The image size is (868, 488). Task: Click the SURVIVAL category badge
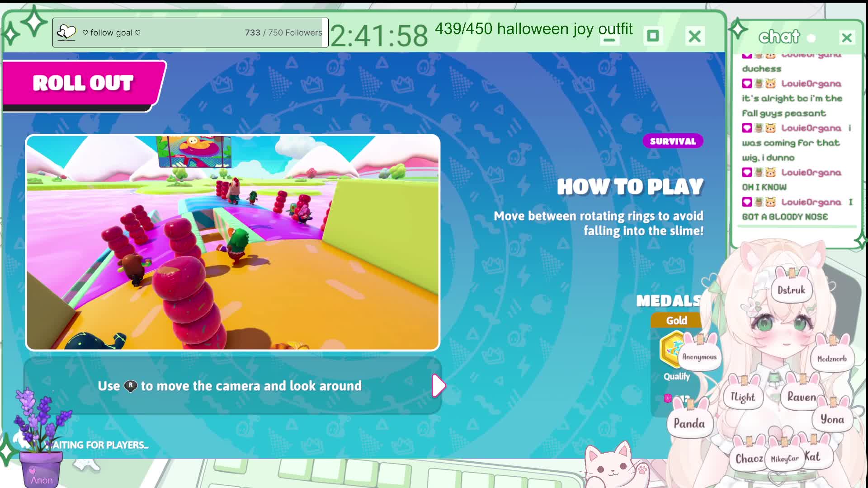673,141
